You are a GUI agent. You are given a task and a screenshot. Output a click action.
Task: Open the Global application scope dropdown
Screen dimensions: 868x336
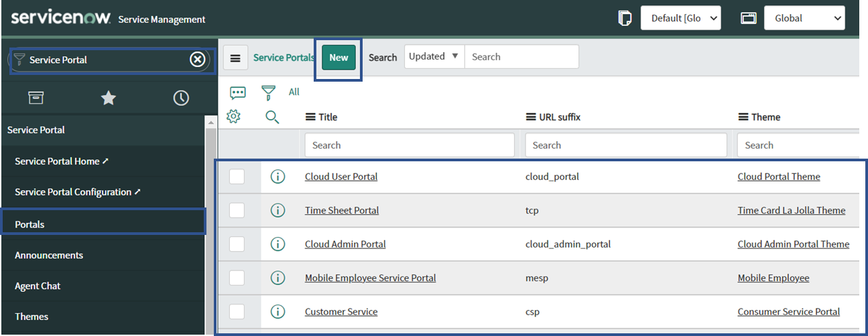tap(804, 18)
